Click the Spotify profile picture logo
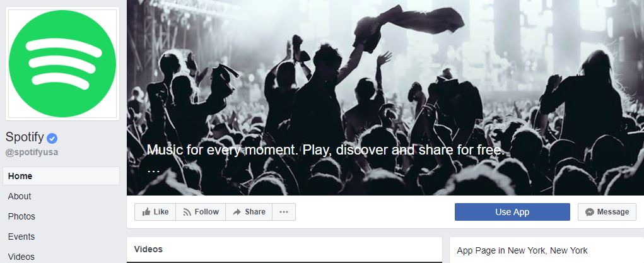This screenshot has width=644, height=263. 62,64
